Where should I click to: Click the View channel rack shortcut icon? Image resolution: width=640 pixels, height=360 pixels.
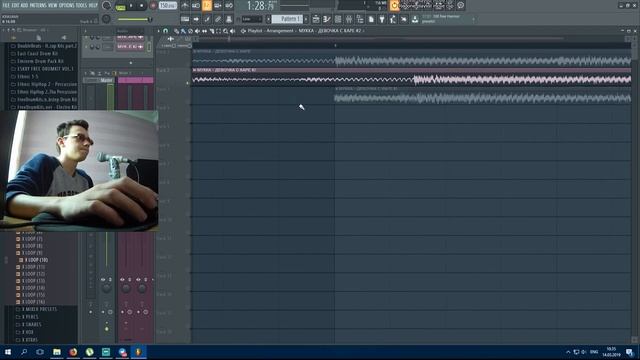point(338,19)
